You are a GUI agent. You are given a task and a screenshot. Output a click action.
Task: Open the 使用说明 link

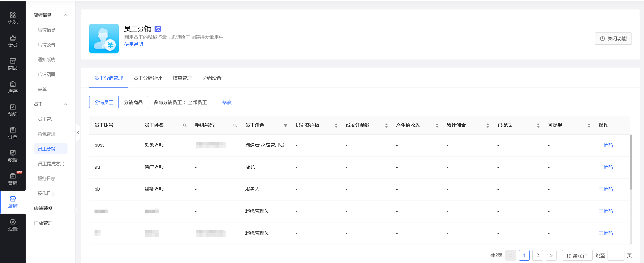134,44
